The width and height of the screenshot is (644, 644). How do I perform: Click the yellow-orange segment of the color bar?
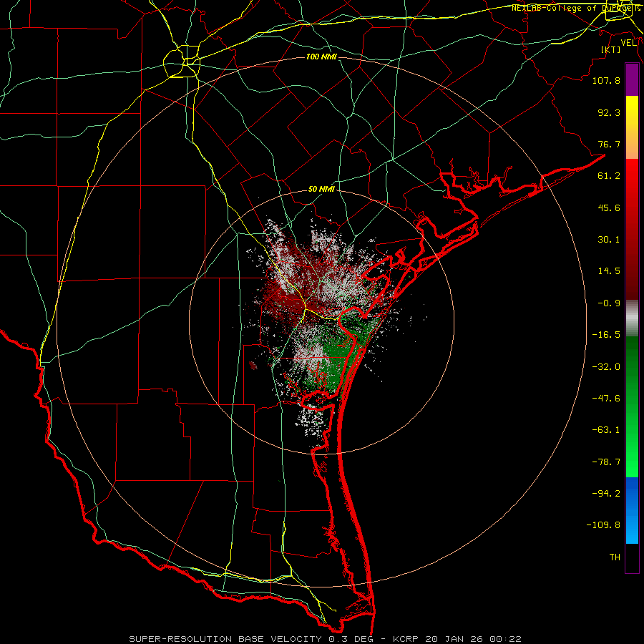(632, 127)
